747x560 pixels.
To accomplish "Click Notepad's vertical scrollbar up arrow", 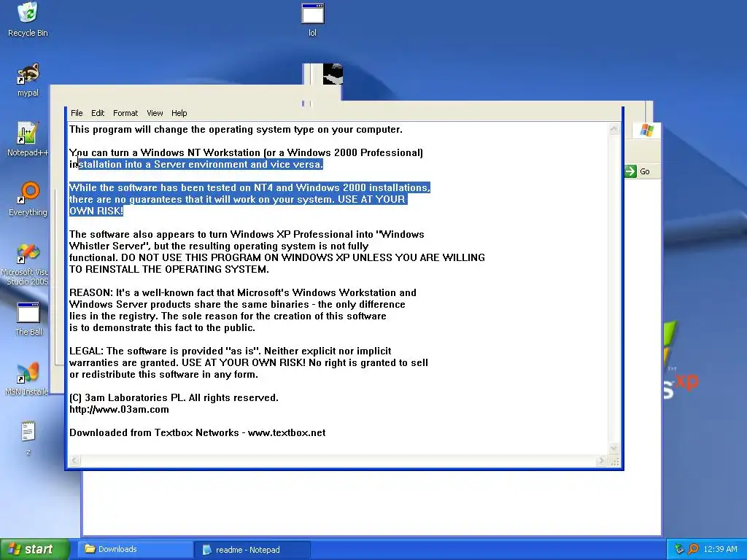I will (614, 128).
